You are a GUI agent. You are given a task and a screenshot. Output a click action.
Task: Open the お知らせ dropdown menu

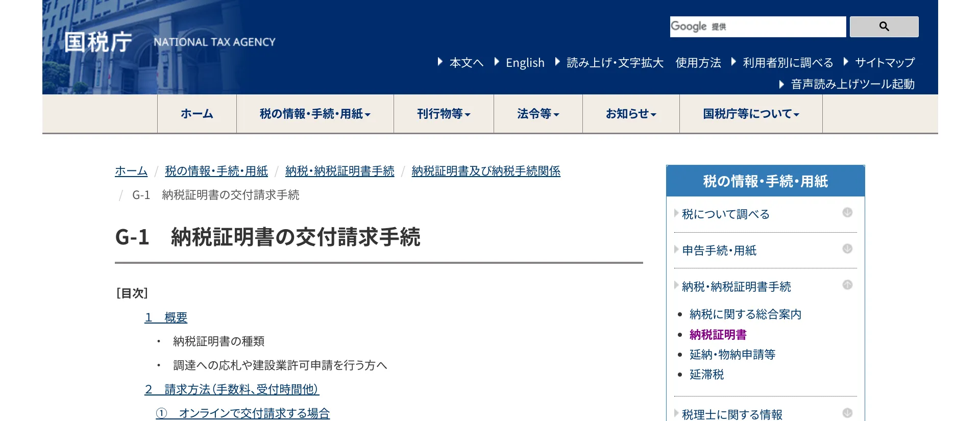point(631,114)
